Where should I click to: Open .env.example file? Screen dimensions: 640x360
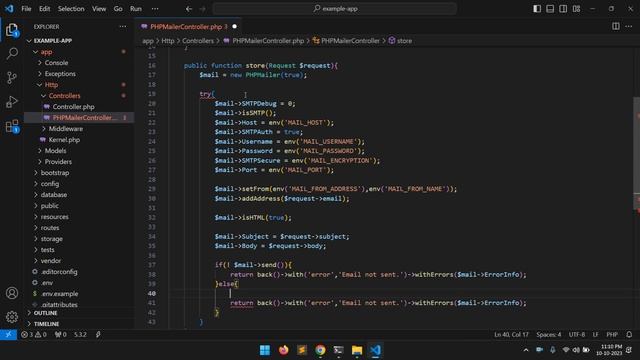[59, 294]
